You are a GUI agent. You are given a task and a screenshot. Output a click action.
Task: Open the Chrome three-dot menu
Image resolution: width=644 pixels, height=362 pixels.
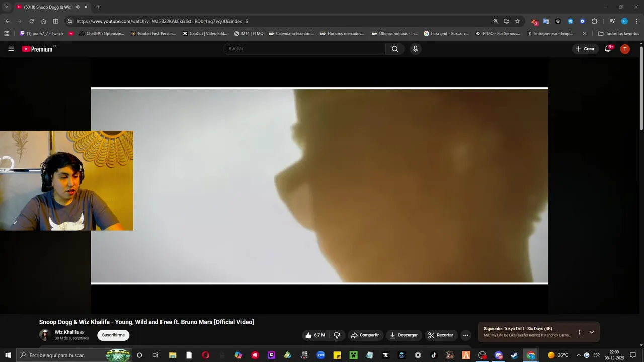pos(636,21)
